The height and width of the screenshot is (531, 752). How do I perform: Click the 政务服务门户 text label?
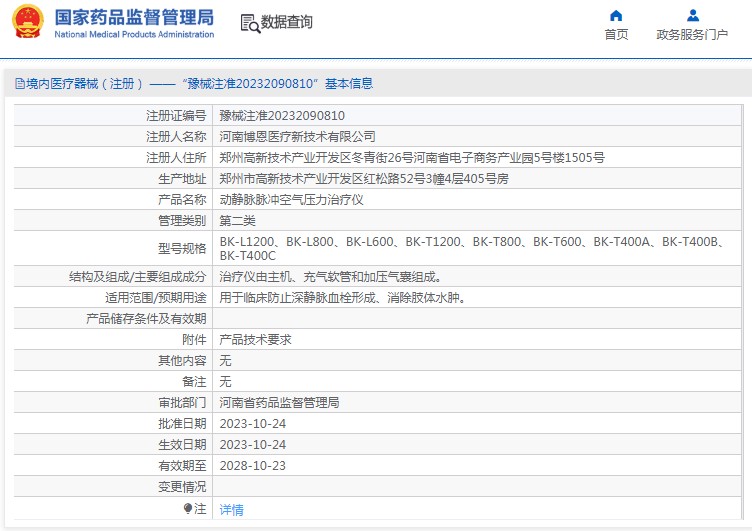tap(692, 35)
